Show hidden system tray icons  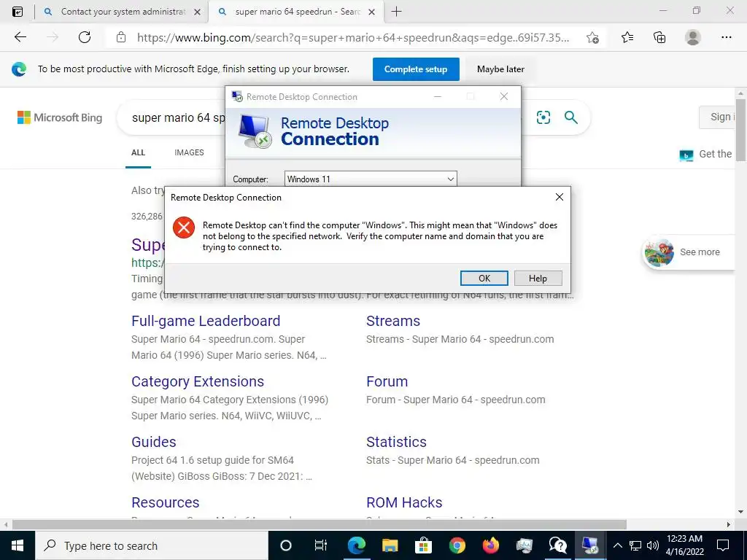coord(617,545)
